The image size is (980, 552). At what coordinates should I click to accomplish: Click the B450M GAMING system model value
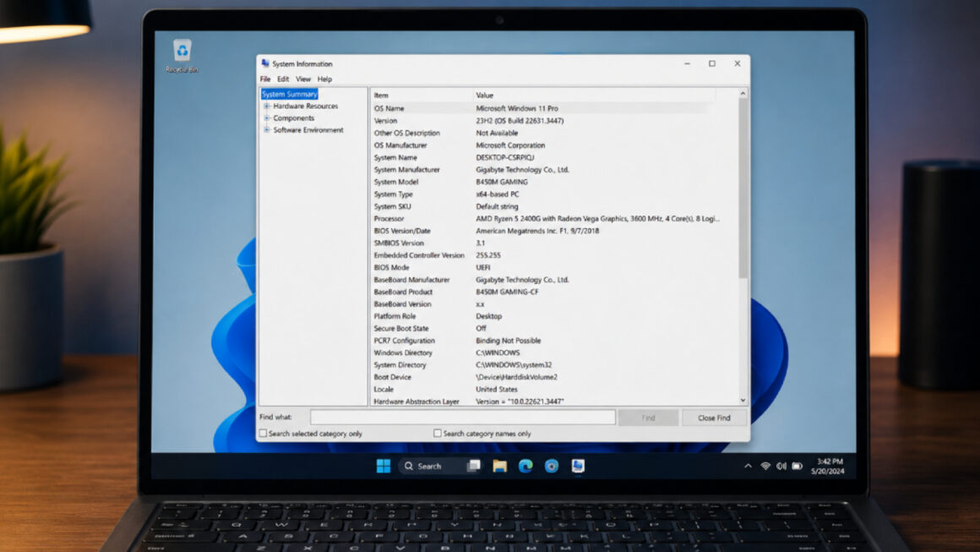pos(501,182)
